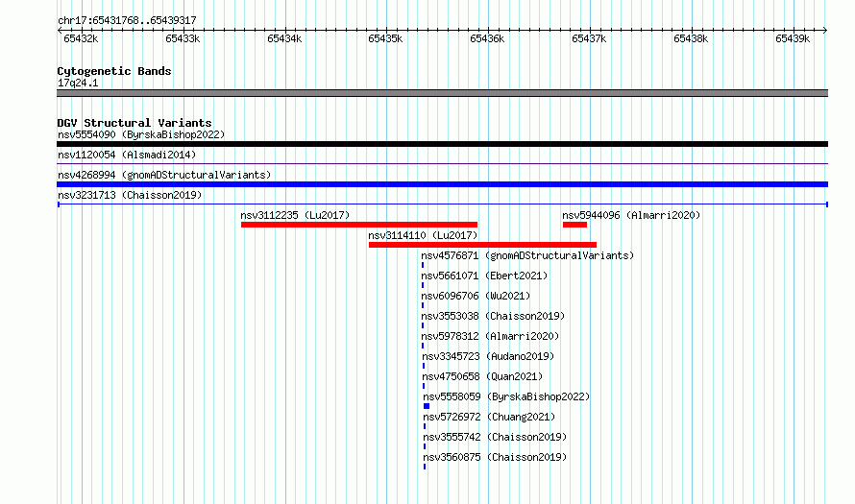The image size is (855, 504).
Task: Click the 65436k ruler label
Action: 487,38
